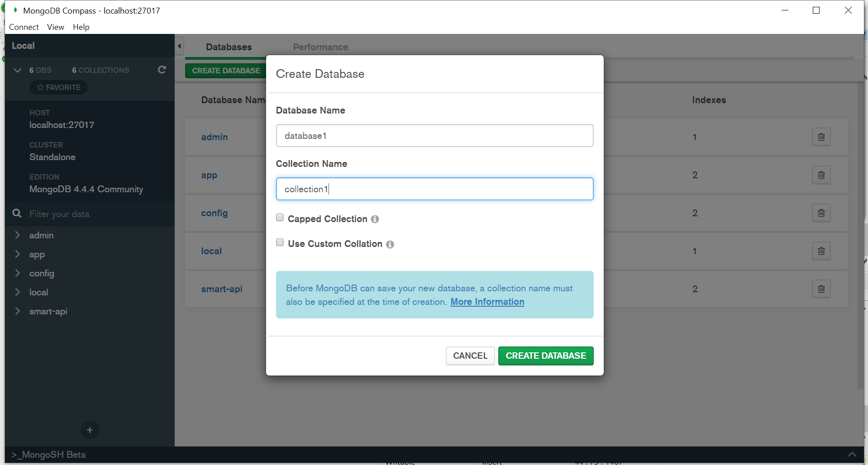The height and width of the screenshot is (465, 868).
Task: Delete the app database via trash icon
Action: coord(821,175)
